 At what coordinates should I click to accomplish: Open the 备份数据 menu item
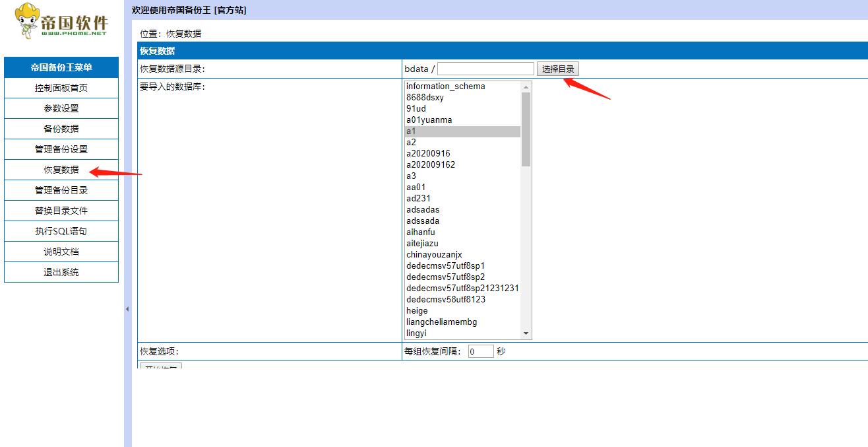(61, 129)
